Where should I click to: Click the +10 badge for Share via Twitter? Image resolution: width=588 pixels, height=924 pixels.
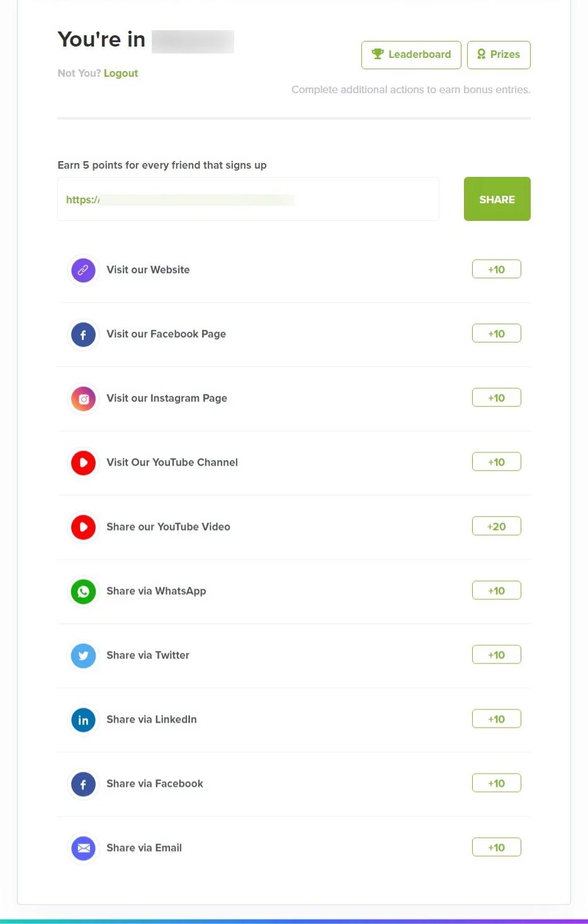pos(496,655)
